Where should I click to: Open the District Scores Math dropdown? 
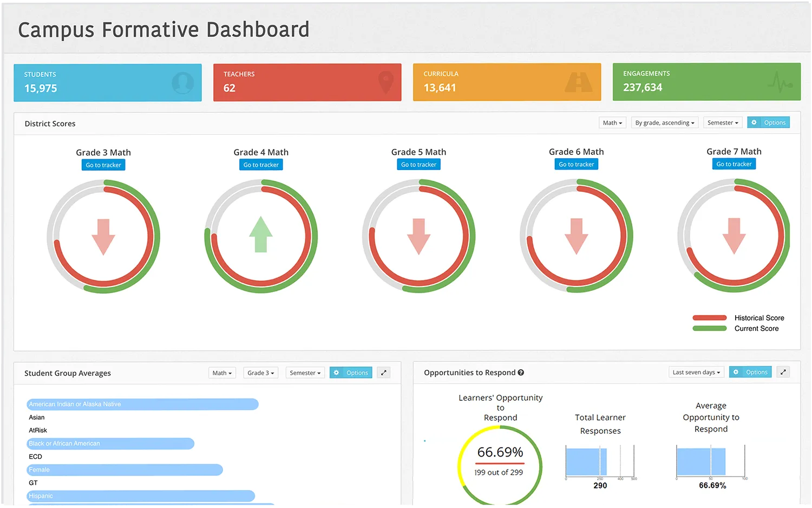612,123
